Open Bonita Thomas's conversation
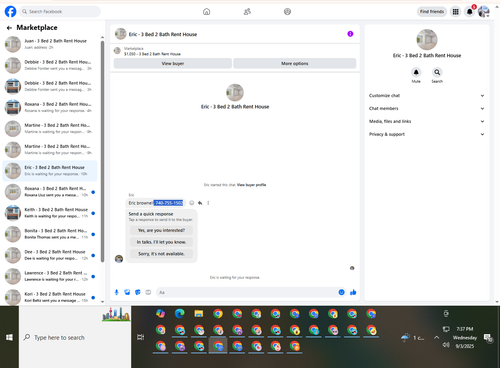 [x=50, y=234]
